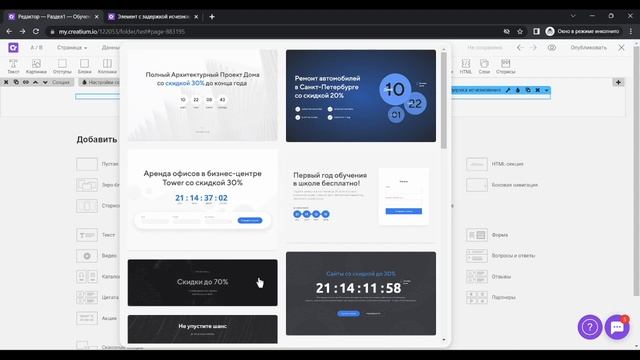The width and height of the screenshot is (640, 360).
Task: Choose the dark 21:14:11:58 countdown template
Action: [361, 293]
